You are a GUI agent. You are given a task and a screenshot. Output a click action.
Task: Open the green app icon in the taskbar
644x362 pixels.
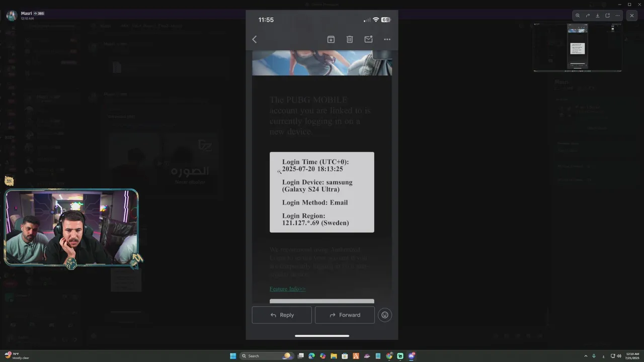400,356
